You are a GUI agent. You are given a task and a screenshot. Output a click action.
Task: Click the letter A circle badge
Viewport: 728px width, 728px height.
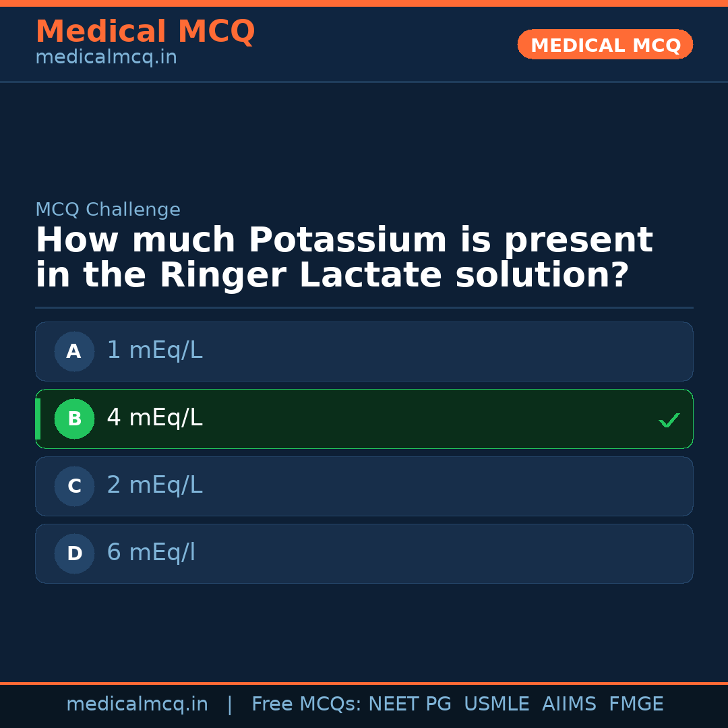point(74,351)
